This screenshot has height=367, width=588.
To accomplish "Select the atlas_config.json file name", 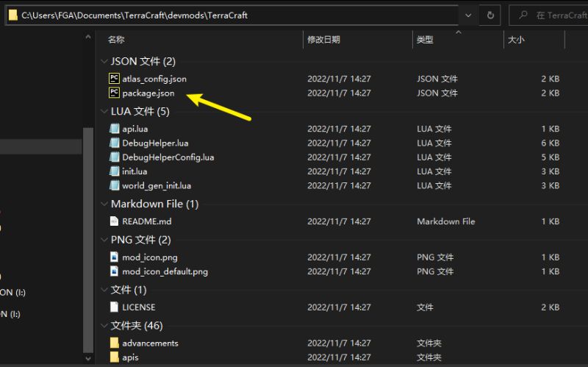I will 154,79.
